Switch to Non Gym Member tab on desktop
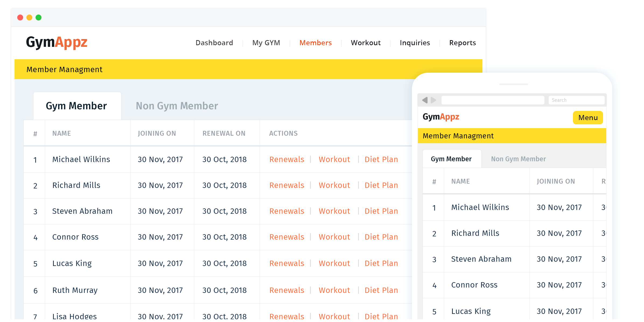 [x=177, y=106]
